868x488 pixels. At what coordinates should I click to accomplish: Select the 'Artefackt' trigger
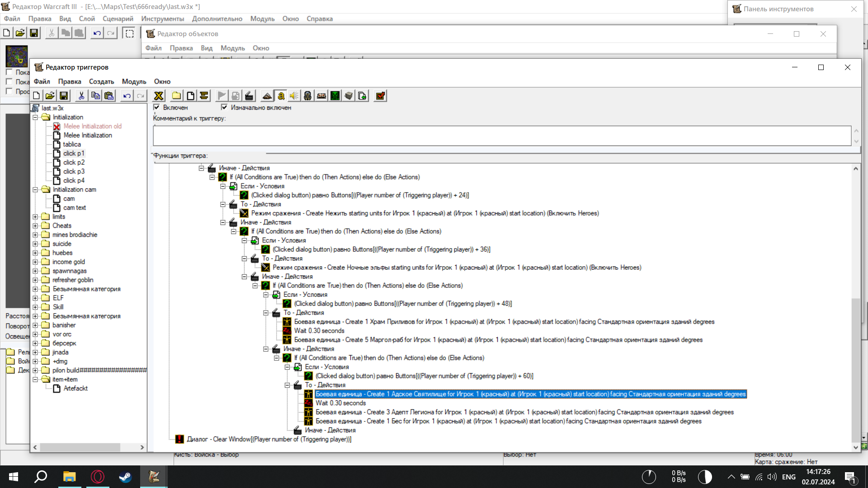click(x=75, y=388)
